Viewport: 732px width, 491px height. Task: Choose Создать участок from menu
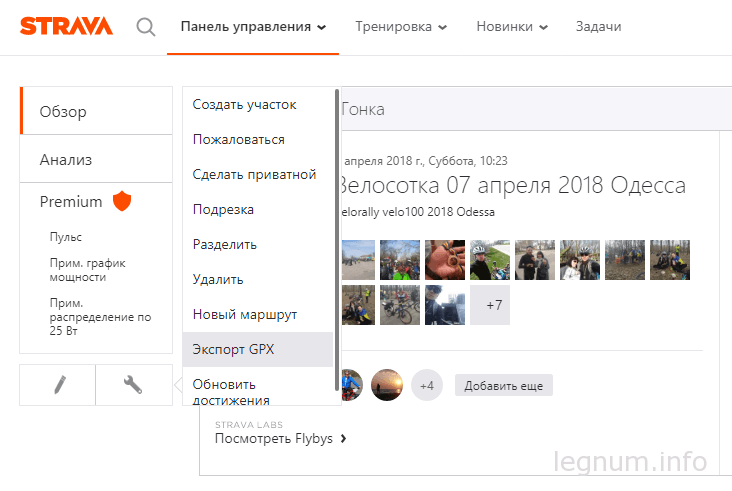[x=258, y=105]
